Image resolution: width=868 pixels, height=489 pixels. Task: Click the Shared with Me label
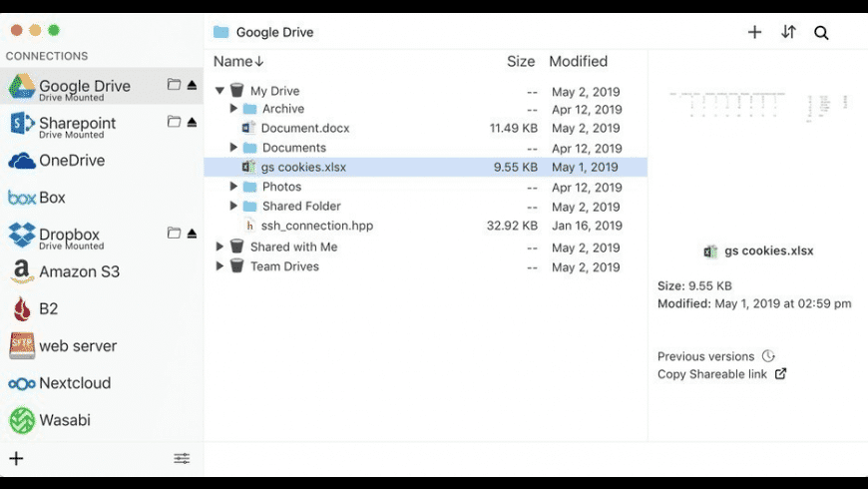[x=293, y=246]
